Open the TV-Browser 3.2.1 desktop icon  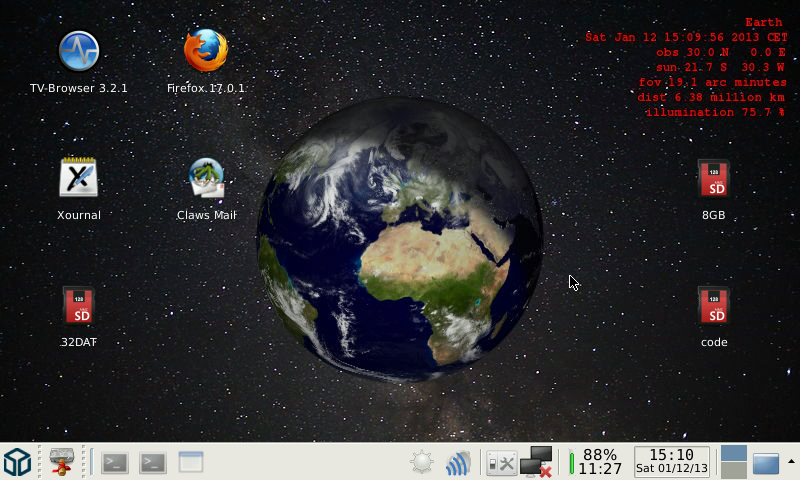click(79, 51)
